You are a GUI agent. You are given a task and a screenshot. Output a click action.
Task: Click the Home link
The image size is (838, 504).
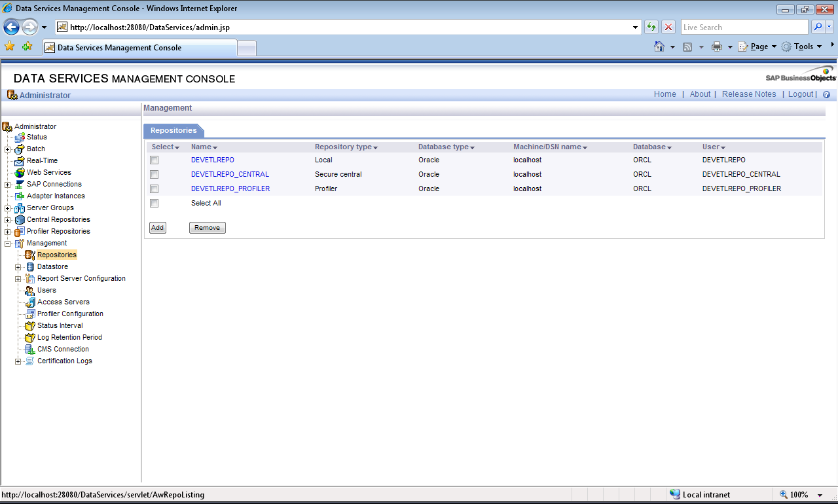point(665,94)
